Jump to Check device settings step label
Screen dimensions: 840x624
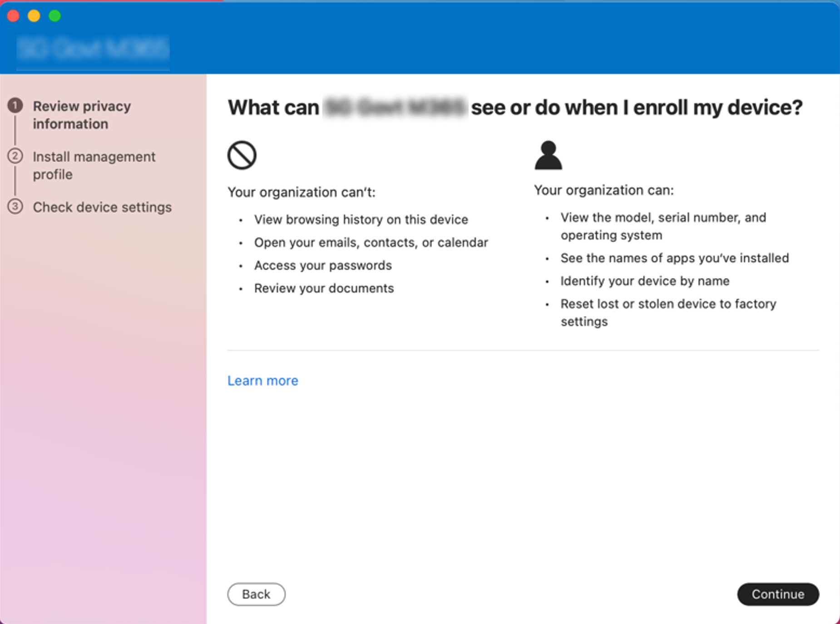click(x=102, y=207)
